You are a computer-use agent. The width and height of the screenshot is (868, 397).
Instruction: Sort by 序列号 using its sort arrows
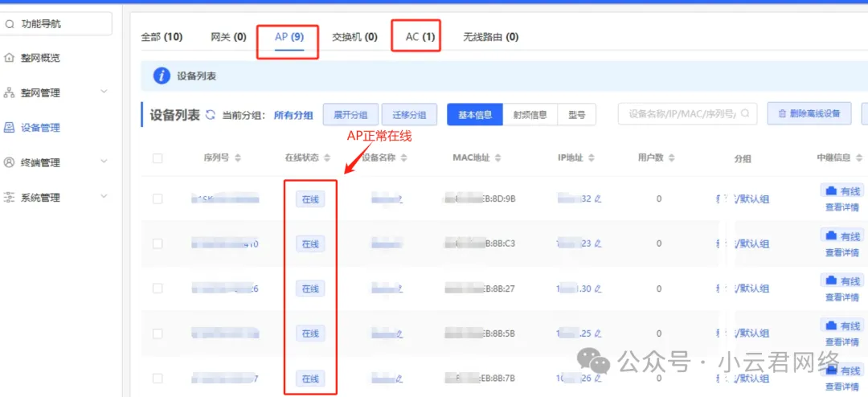tap(238, 158)
